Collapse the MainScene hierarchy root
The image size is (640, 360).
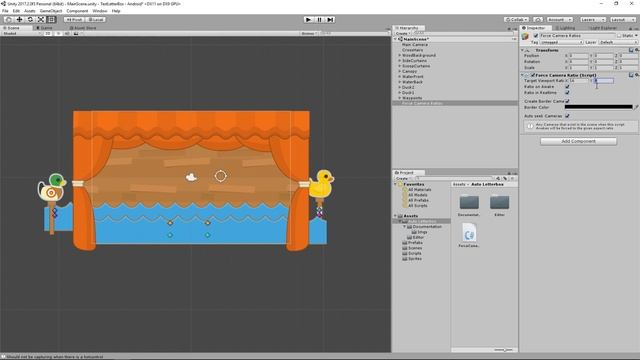tap(396, 39)
